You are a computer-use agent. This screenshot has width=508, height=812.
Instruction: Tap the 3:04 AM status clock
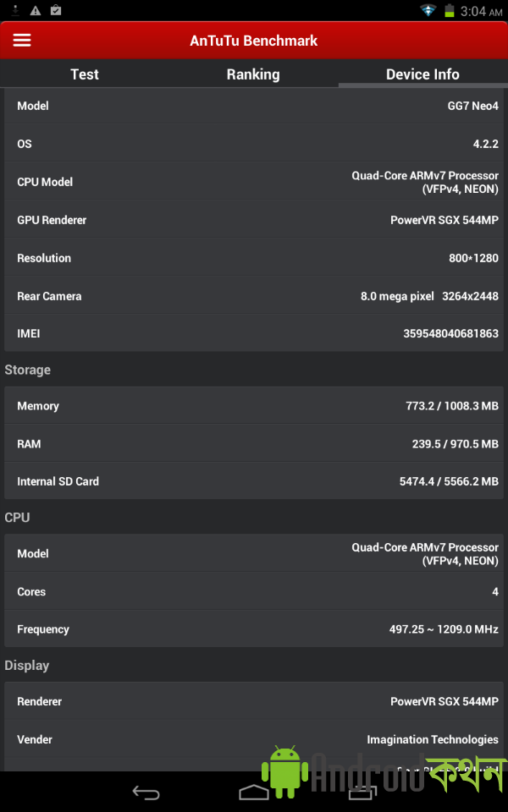tap(481, 11)
